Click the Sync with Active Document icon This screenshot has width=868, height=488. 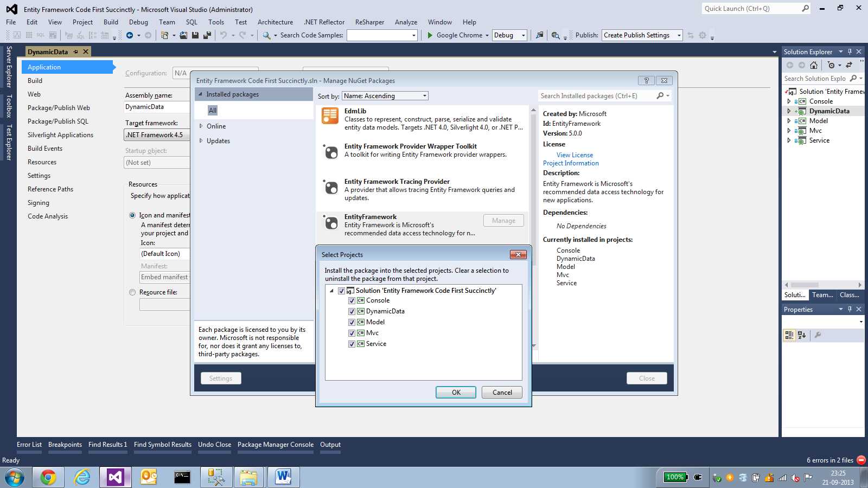(x=848, y=65)
